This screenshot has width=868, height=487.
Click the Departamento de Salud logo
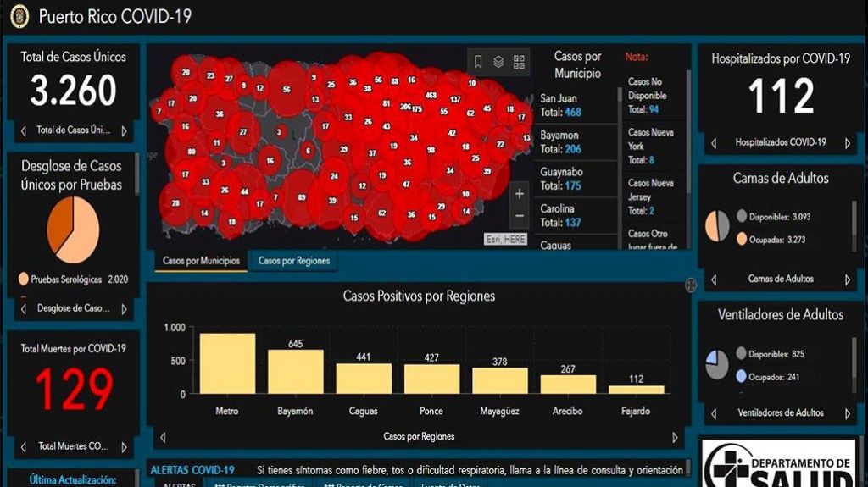click(x=778, y=464)
